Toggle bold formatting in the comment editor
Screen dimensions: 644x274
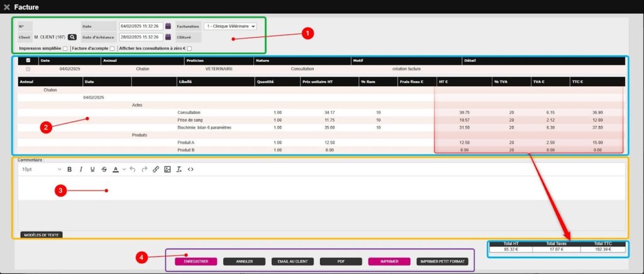point(69,169)
